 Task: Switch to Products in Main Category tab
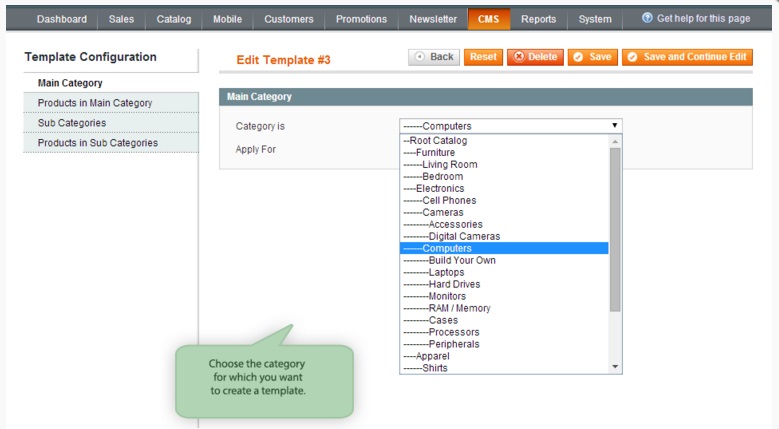94,103
